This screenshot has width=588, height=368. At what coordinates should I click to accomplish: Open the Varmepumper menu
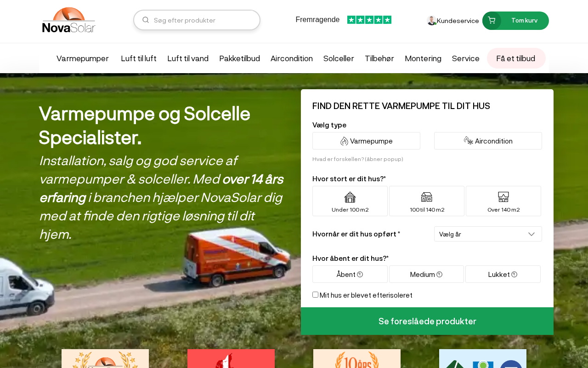click(83, 58)
